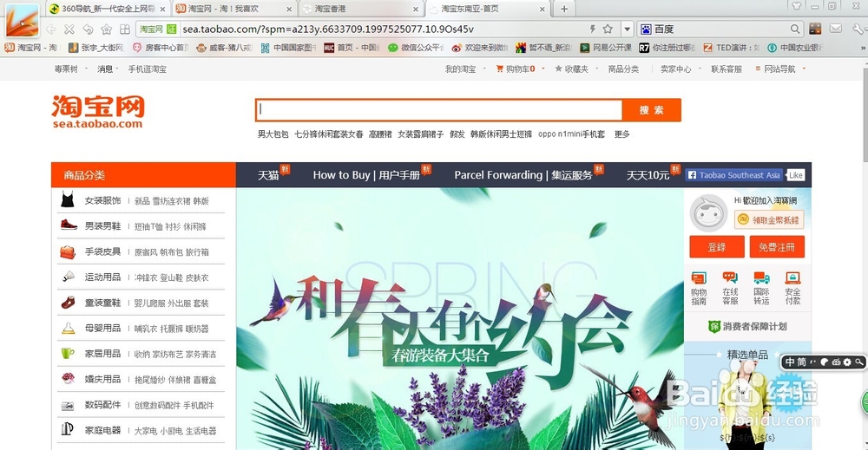The width and height of the screenshot is (868, 450).
Task: Click the 淘宝网 sea.taobao.com logo
Action: click(x=98, y=112)
